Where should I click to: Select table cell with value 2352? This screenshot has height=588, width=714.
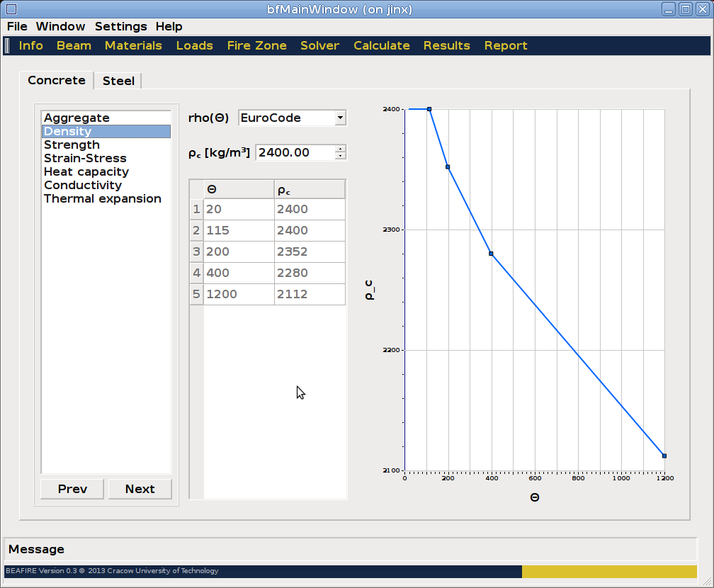[x=310, y=251]
